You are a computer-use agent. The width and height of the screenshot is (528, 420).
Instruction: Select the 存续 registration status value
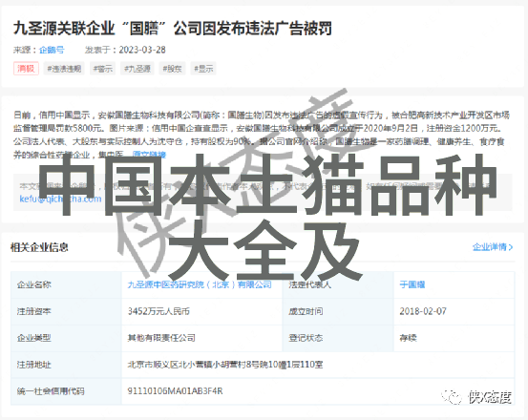tap(408, 338)
